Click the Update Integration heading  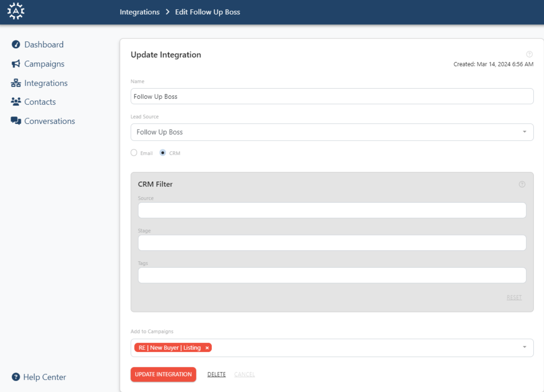166,55
